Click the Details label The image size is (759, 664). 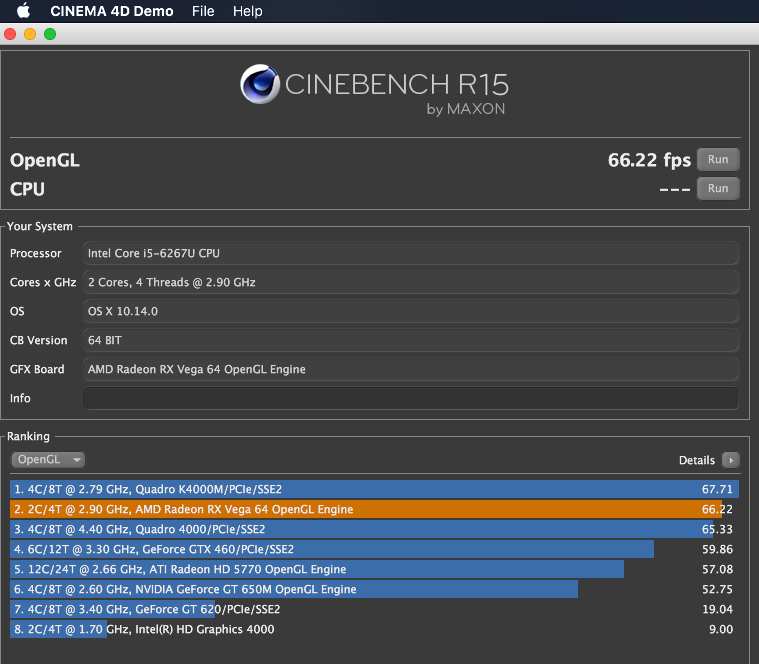(697, 460)
